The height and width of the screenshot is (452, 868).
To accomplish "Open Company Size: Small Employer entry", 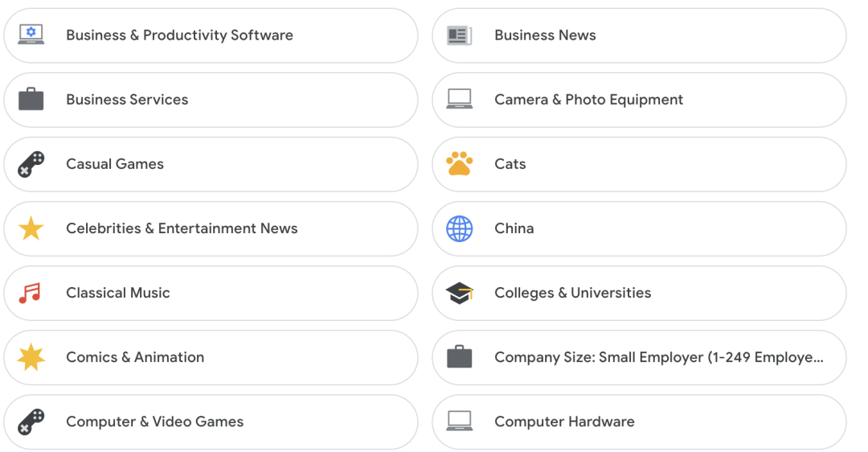I will coord(639,357).
